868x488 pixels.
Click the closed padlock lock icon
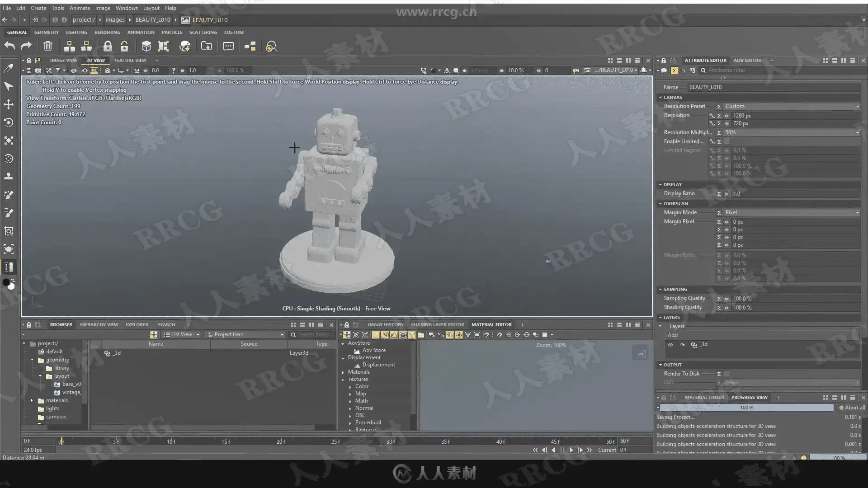(x=107, y=46)
